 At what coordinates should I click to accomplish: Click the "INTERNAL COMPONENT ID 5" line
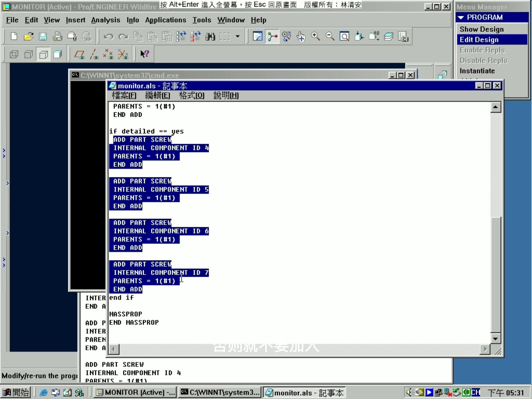point(161,190)
